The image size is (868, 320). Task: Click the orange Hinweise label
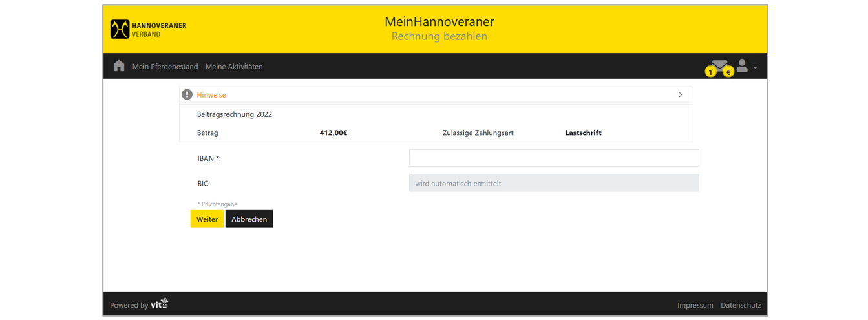[x=211, y=95]
